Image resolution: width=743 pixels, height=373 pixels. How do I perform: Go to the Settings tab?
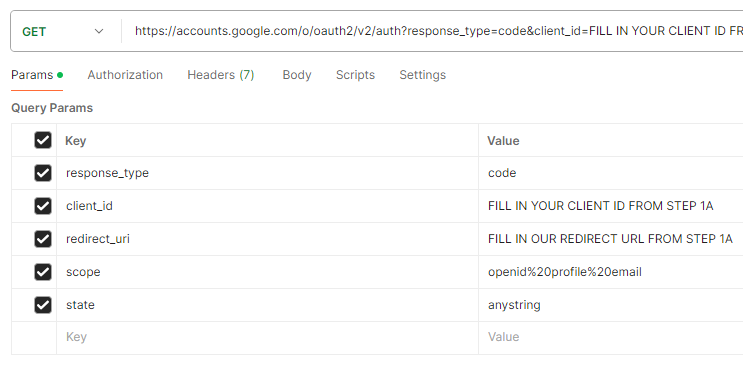(x=423, y=75)
